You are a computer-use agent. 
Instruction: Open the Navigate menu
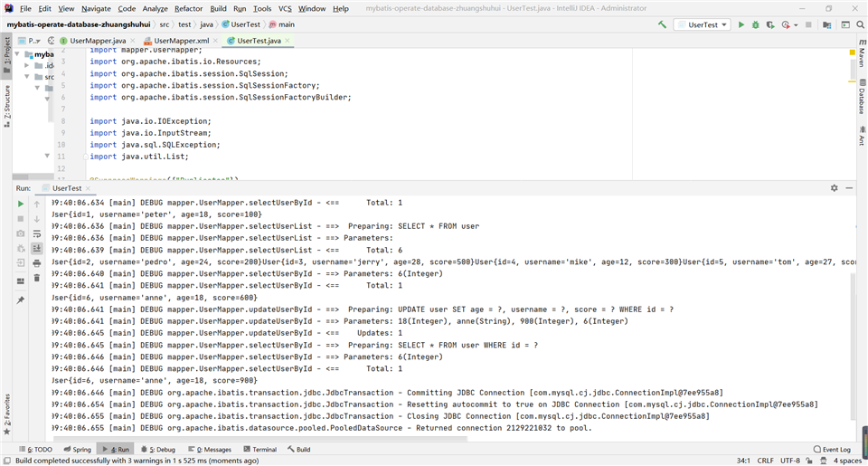[x=96, y=8]
